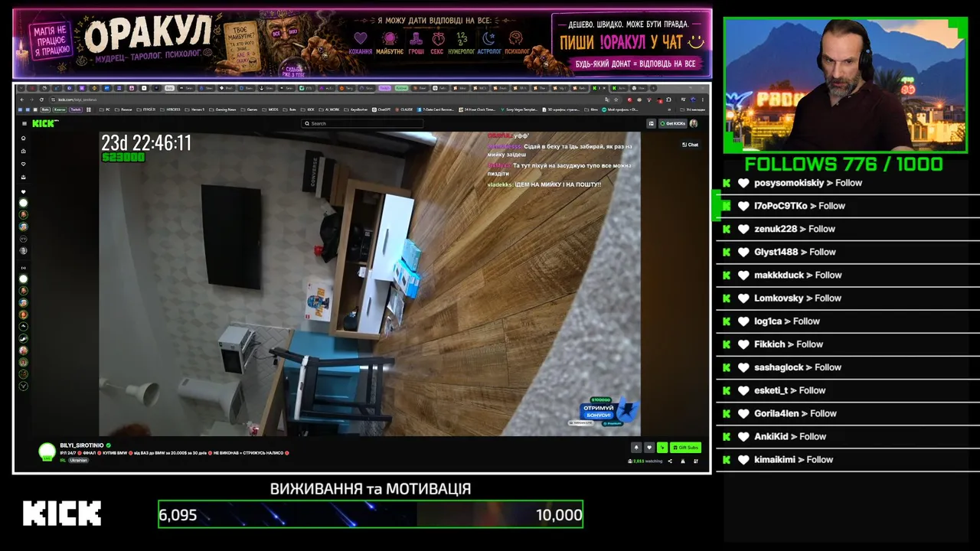The width and height of the screenshot is (980, 551).
Task: Click the Ukrainian language tag
Action: tap(78, 460)
